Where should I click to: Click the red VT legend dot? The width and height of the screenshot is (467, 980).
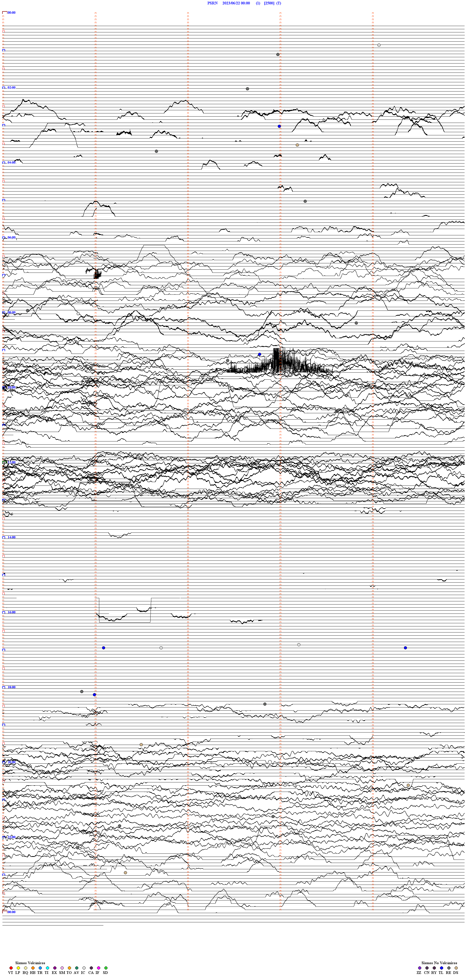click(x=11, y=968)
